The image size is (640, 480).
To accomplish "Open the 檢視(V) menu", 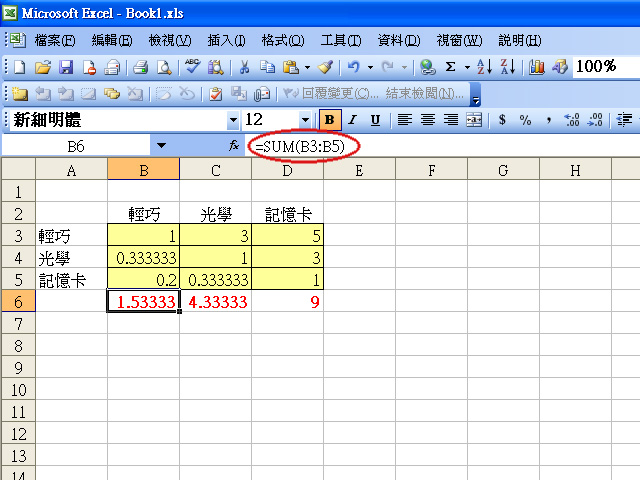I will [170, 40].
